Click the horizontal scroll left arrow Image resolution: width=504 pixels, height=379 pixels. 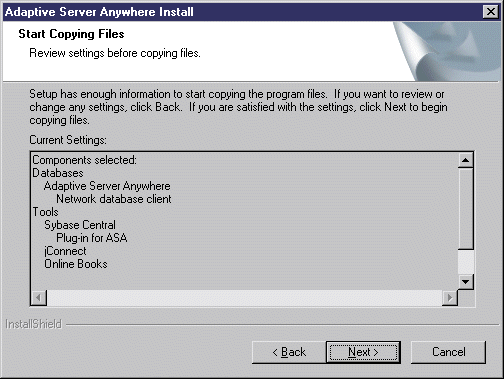point(39,297)
